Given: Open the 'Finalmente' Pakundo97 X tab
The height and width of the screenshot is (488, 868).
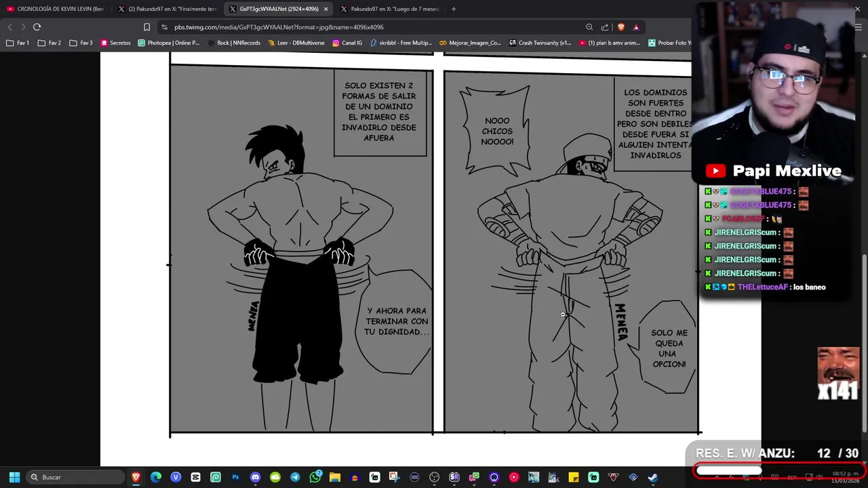Looking at the screenshot, I should click(x=167, y=9).
